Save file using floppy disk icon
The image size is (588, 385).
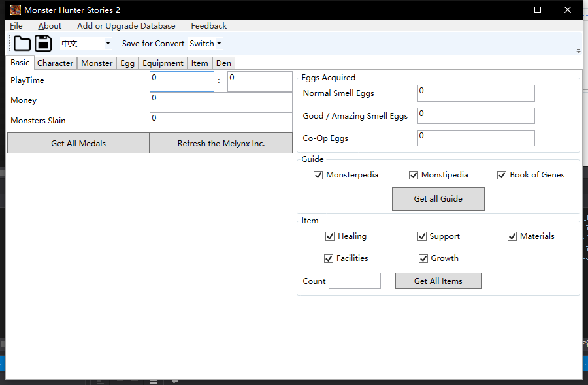(43, 44)
